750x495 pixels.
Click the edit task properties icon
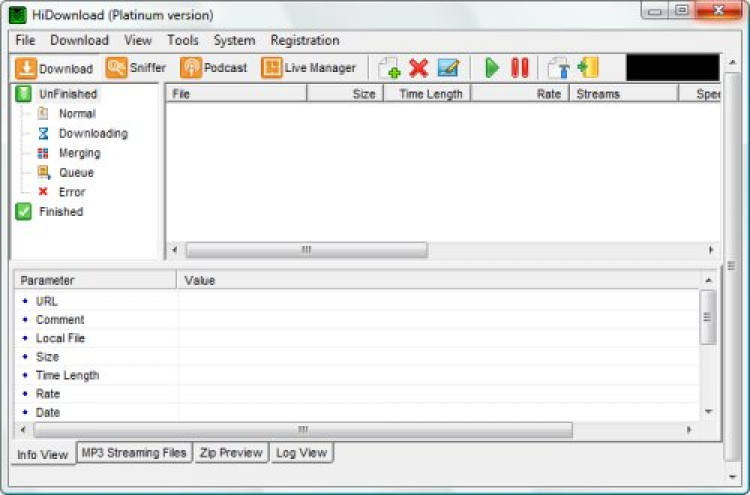click(448, 68)
